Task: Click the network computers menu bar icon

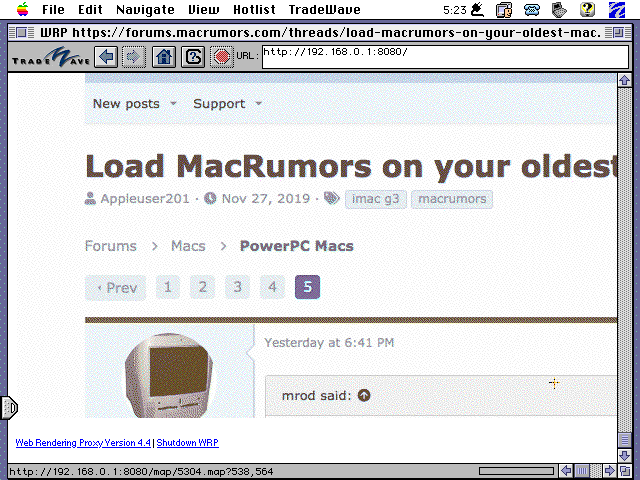Action: click(x=504, y=10)
